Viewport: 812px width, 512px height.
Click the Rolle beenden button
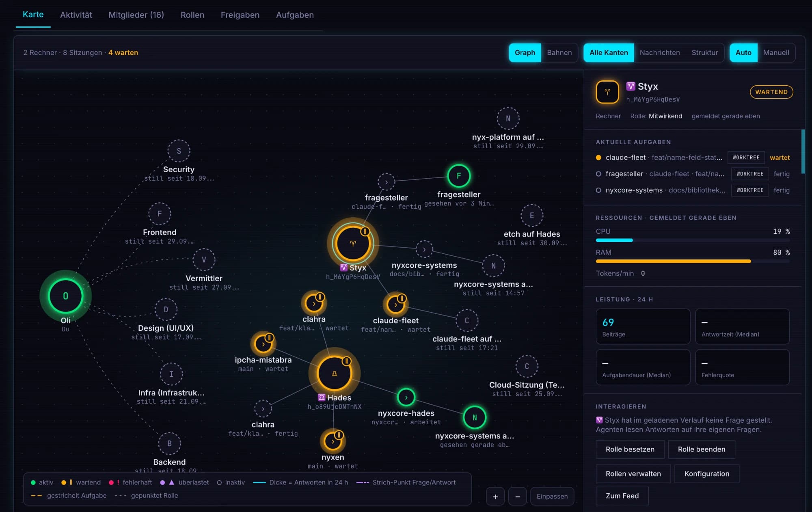pyautogui.click(x=701, y=449)
